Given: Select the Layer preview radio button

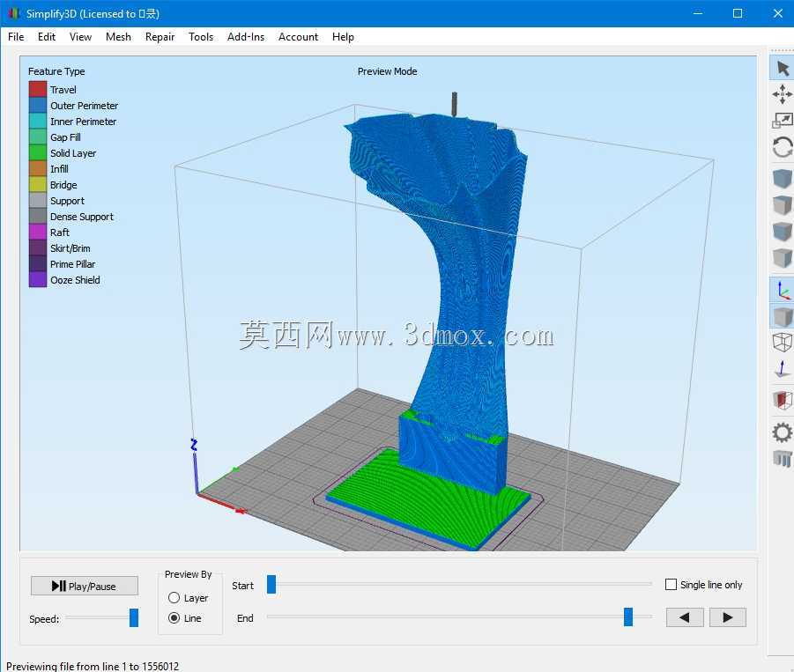Looking at the screenshot, I should [174, 598].
